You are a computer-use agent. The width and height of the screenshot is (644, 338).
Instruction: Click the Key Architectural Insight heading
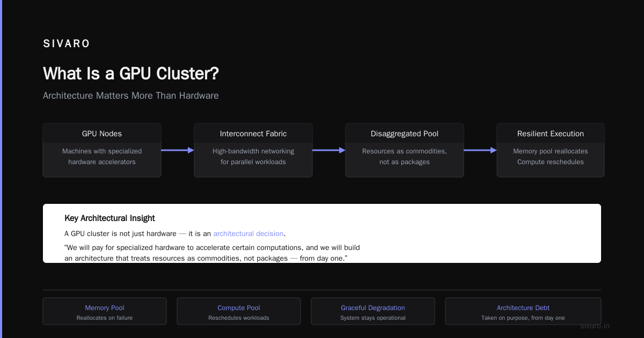[109, 218]
